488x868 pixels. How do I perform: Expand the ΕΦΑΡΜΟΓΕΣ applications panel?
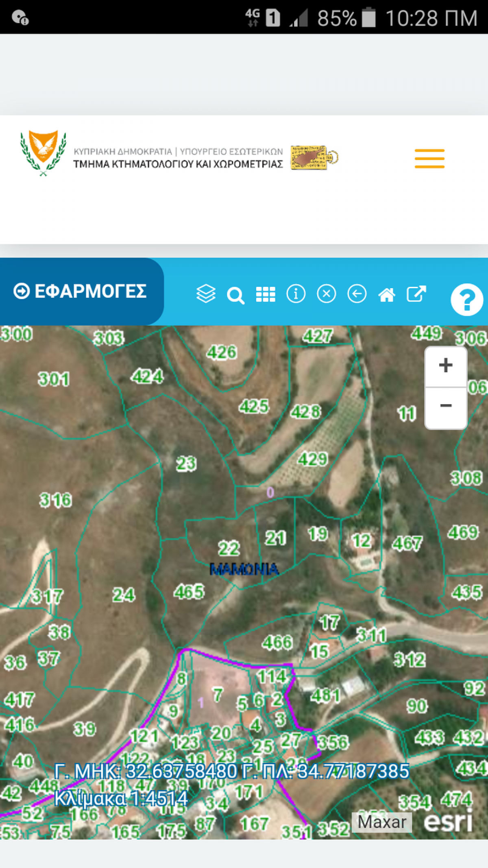pyautogui.click(x=81, y=291)
